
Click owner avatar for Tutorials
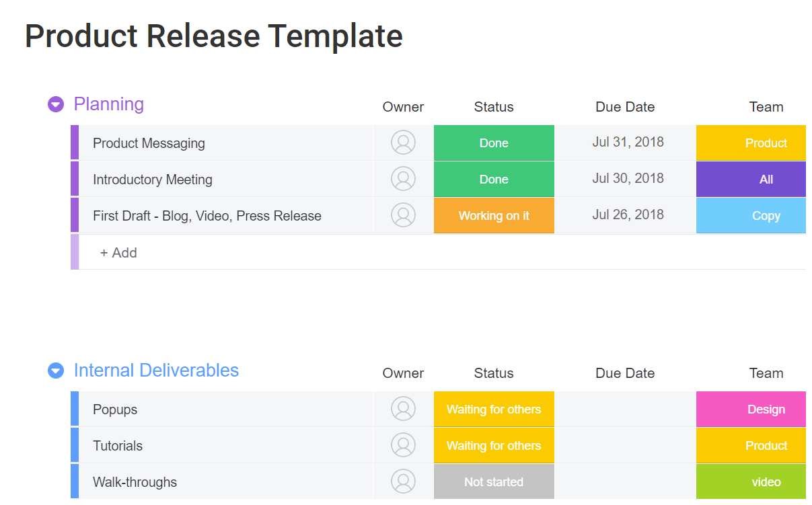403,445
